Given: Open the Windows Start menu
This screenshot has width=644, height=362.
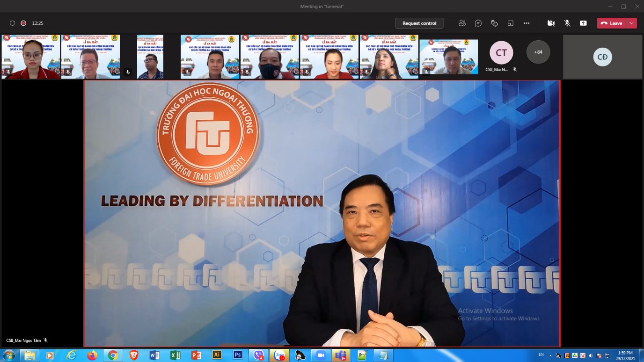Looking at the screenshot, I should [x=8, y=355].
